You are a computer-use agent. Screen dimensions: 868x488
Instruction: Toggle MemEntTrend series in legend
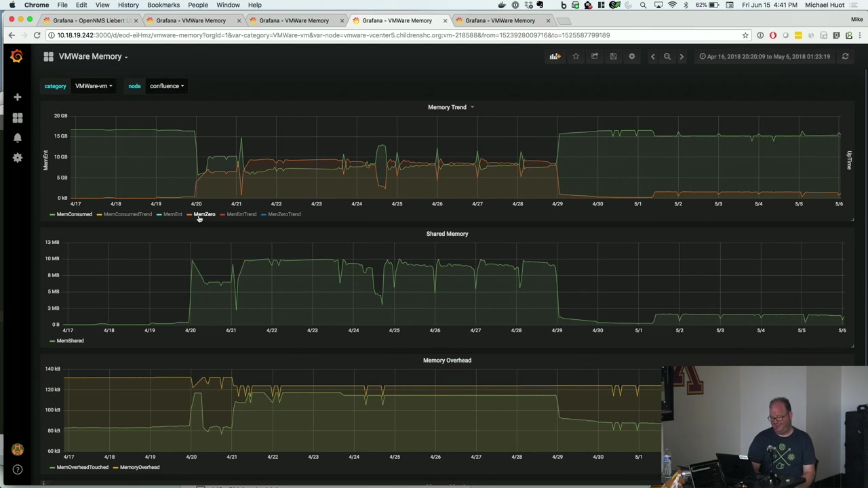(x=241, y=214)
